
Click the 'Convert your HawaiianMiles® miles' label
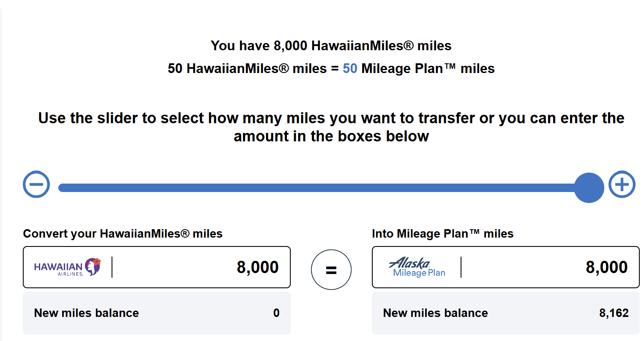123,234
